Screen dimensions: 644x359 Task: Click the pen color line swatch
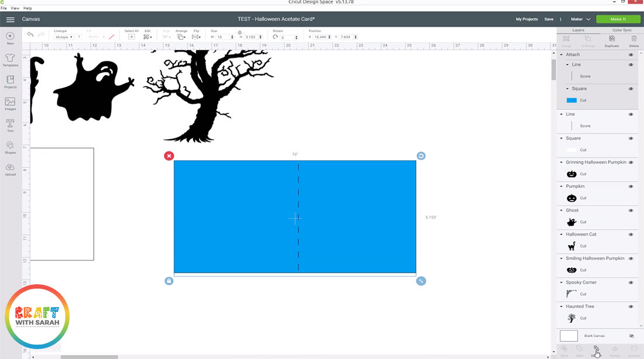click(x=112, y=37)
